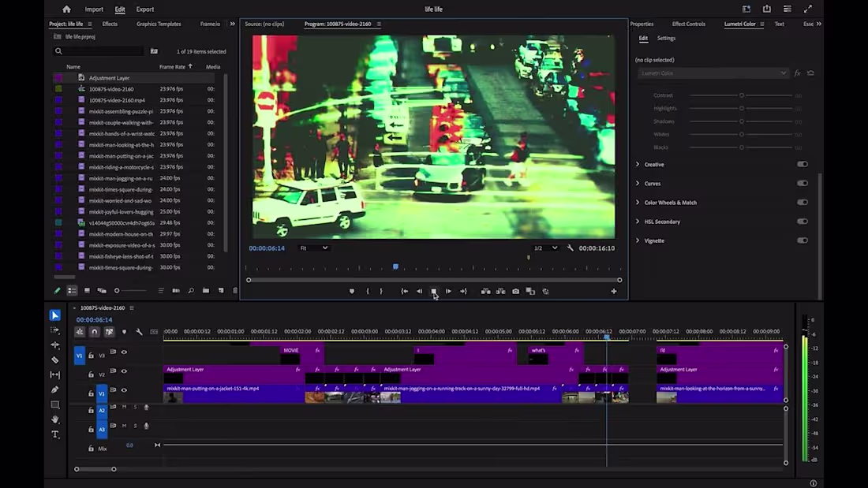Switch to the Effect Controls tab
This screenshot has width=868, height=488.
[688, 24]
